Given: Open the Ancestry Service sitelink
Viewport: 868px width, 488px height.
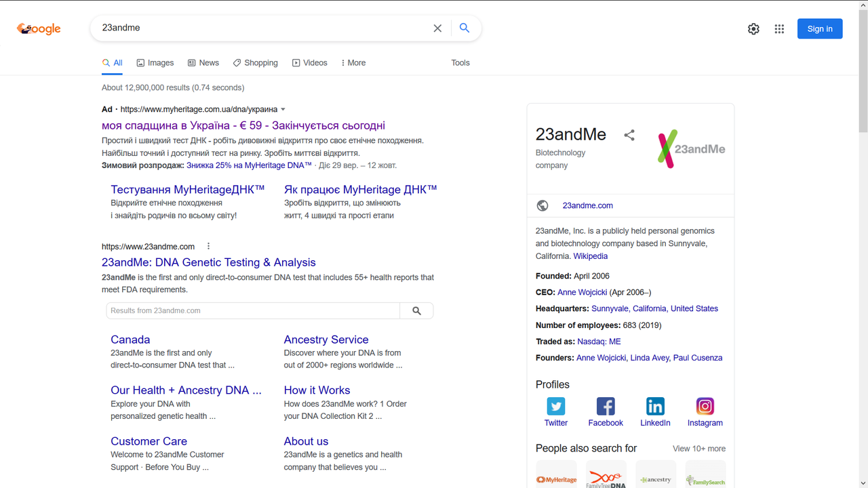Looking at the screenshot, I should [326, 340].
